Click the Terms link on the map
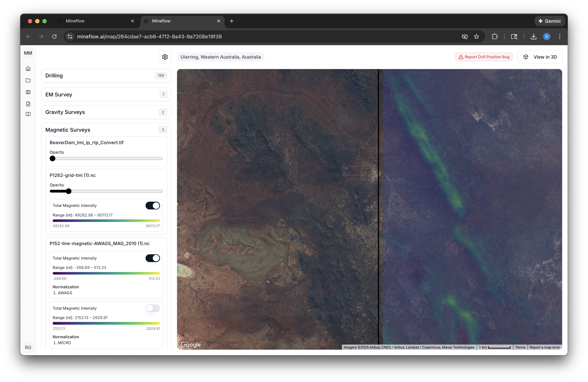 520,347
